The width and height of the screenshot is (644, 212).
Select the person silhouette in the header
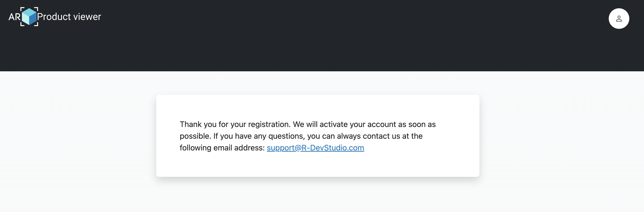tap(619, 19)
